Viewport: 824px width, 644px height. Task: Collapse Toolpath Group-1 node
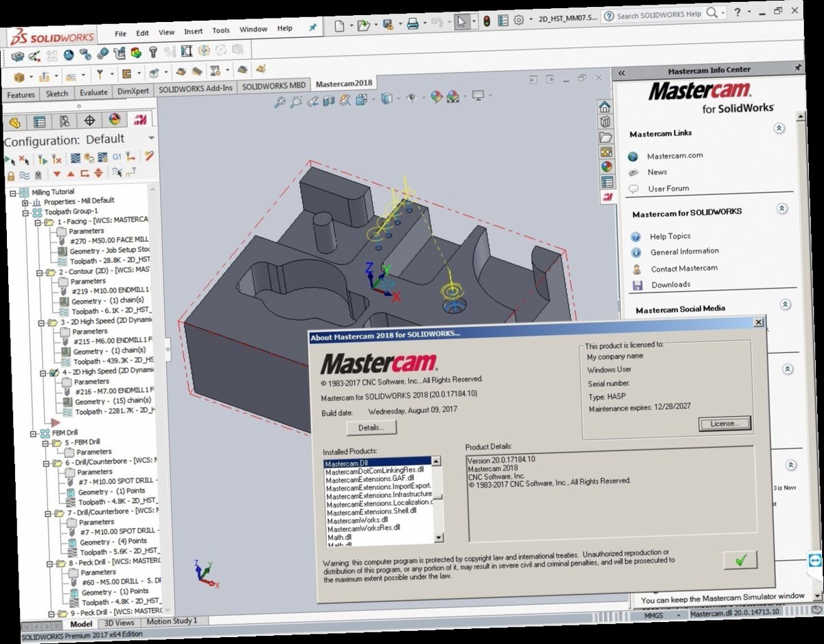point(25,214)
